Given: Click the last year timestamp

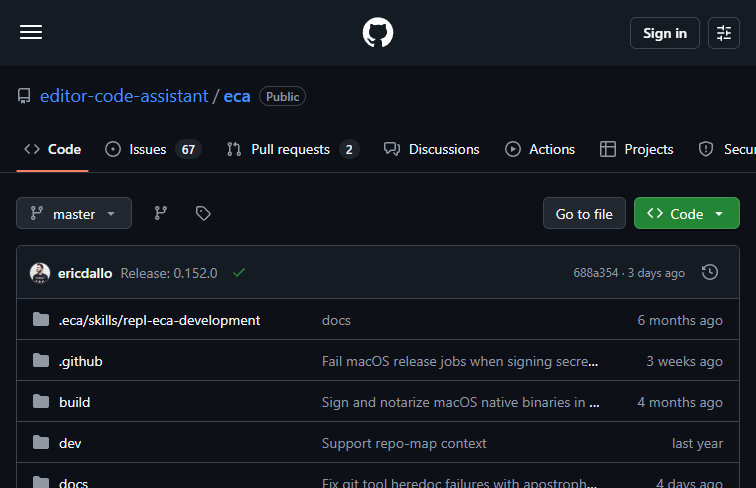Looking at the screenshot, I should (697, 443).
